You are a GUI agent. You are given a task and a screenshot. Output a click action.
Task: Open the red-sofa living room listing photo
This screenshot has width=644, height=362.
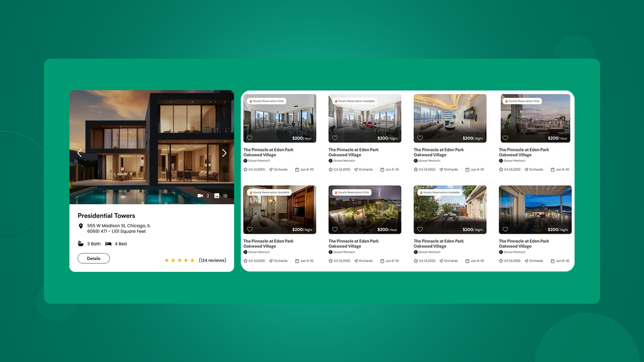[x=365, y=118]
